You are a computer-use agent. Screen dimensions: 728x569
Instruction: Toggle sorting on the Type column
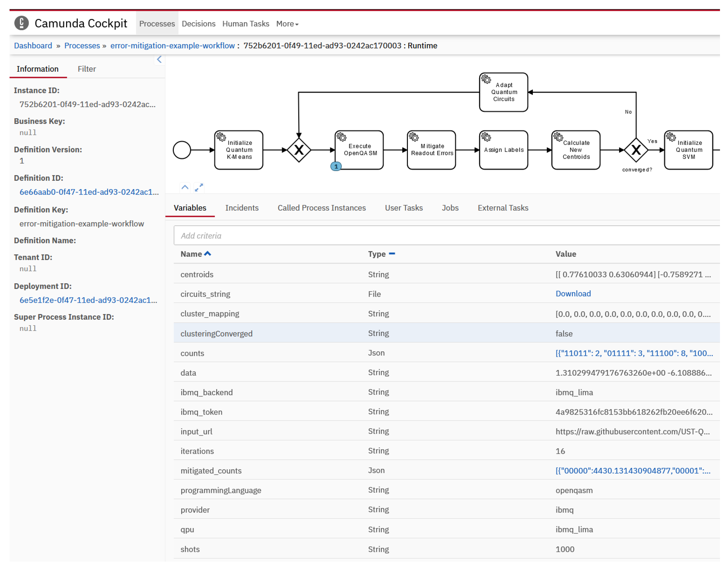[x=392, y=254]
